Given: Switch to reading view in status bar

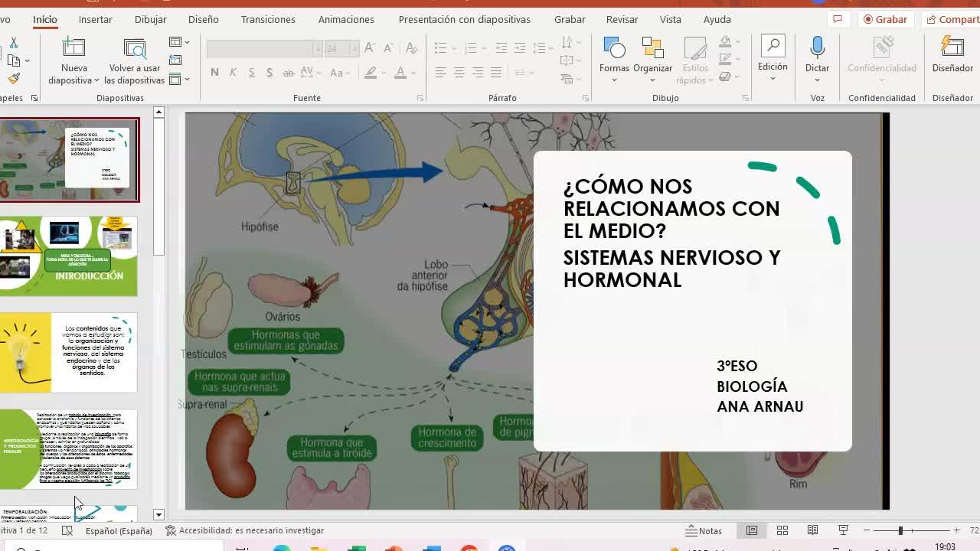Looking at the screenshot, I should 813,530.
